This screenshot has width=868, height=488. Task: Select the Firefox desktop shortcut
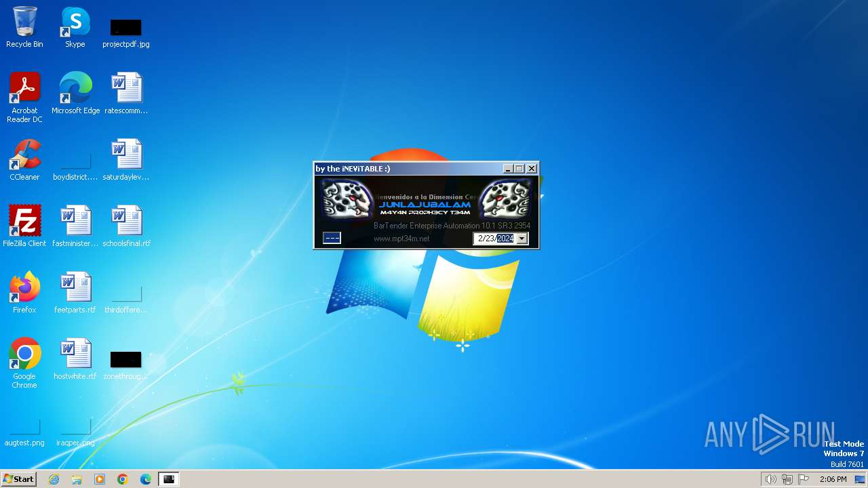[x=24, y=293]
